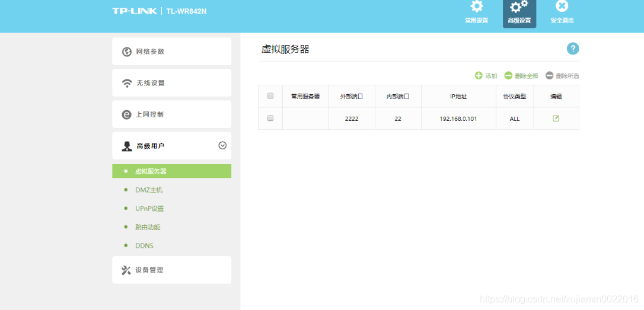644x310 pixels.
Task: Select 路由功能 submenu item
Action: tap(148, 227)
